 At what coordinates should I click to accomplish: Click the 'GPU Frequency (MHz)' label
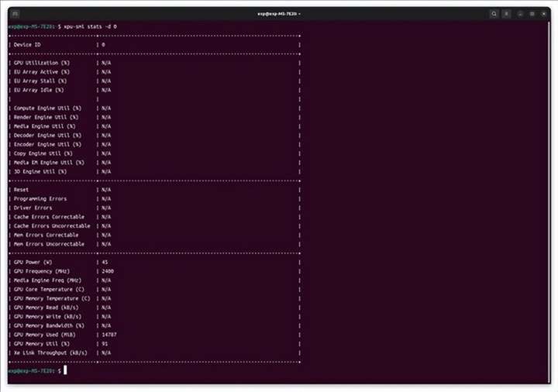(x=42, y=271)
